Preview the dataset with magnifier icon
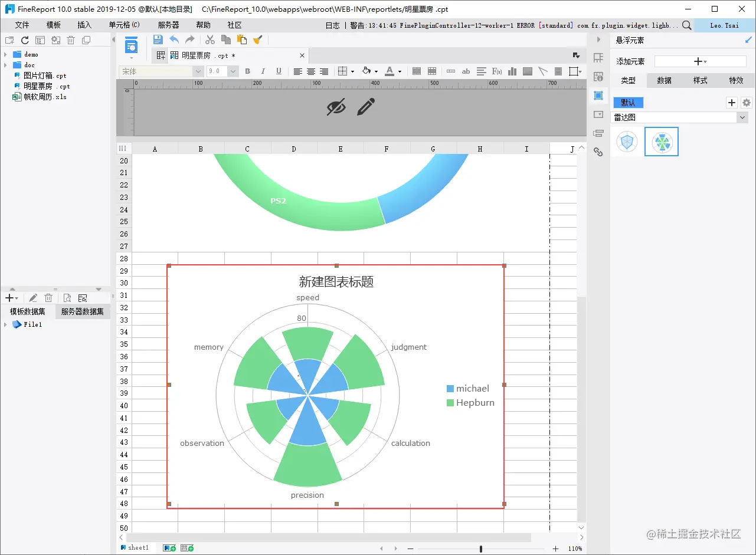756x555 pixels. point(67,298)
